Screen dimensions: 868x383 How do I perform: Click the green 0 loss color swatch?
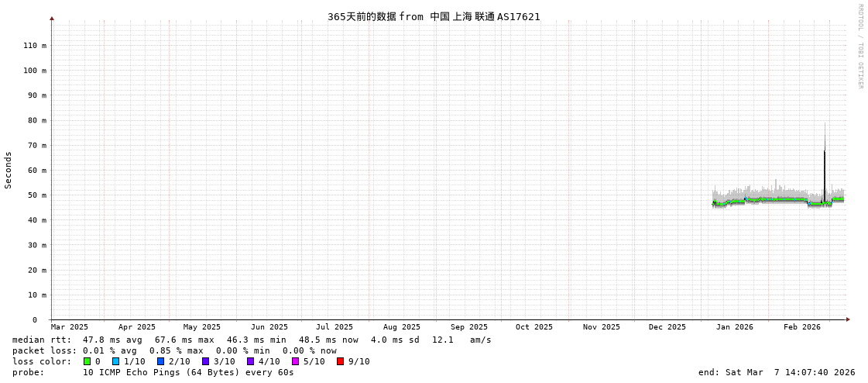[87, 361]
